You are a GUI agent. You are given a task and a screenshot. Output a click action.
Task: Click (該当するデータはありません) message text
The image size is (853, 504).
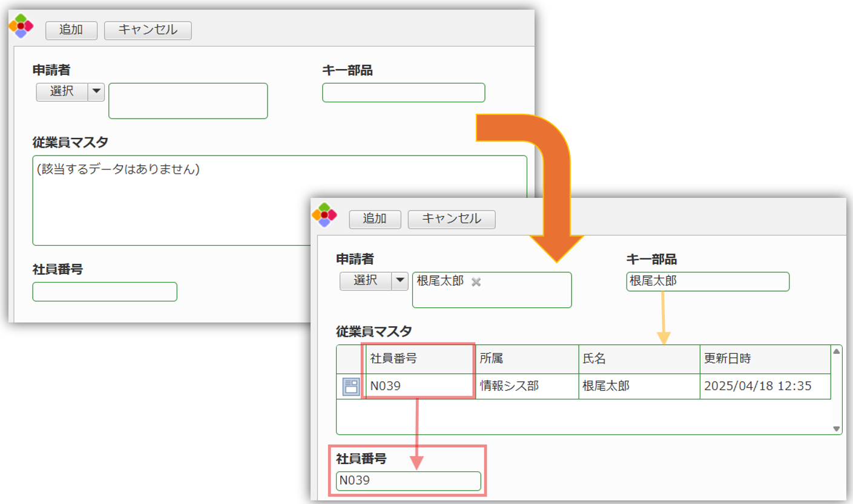coord(118,170)
